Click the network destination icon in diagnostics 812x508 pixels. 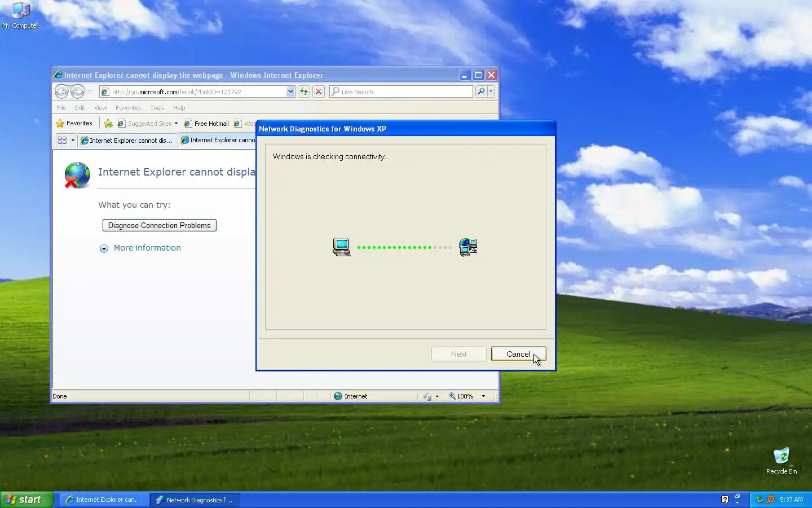click(x=468, y=247)
